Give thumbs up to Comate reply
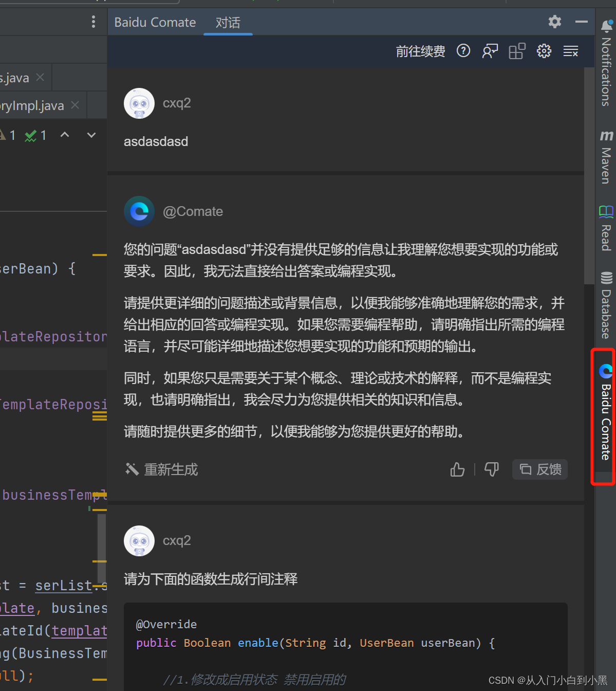616x691 pixels. click(457, 469)
